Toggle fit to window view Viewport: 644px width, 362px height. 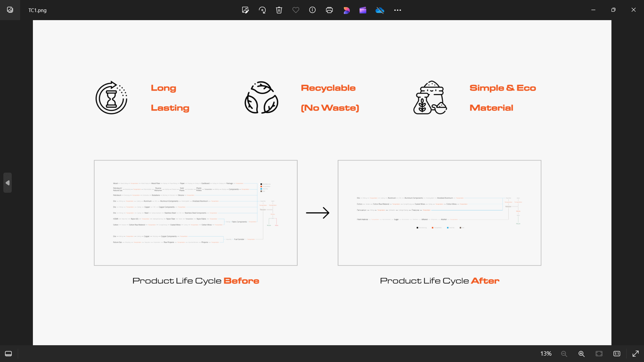pyautogui.click(x=599, y=354)
